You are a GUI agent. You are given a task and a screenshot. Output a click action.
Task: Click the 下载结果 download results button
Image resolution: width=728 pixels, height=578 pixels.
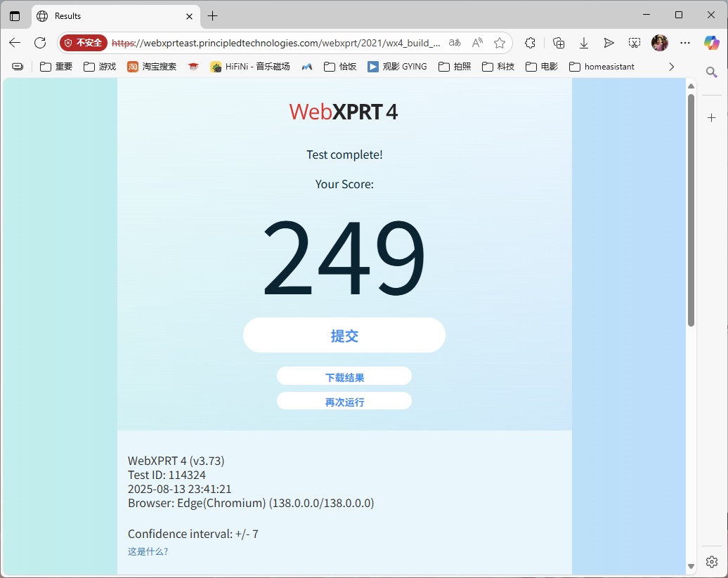(x=344, y=376)
